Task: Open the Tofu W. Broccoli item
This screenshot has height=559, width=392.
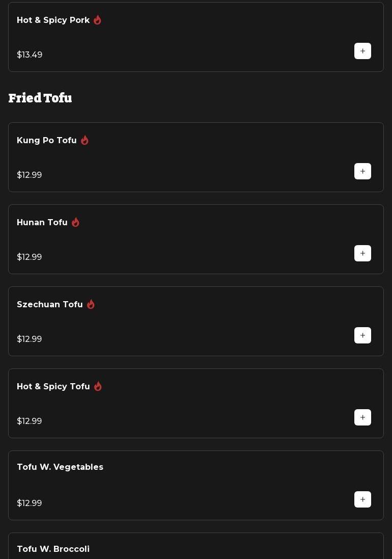Action: (53, 549)
